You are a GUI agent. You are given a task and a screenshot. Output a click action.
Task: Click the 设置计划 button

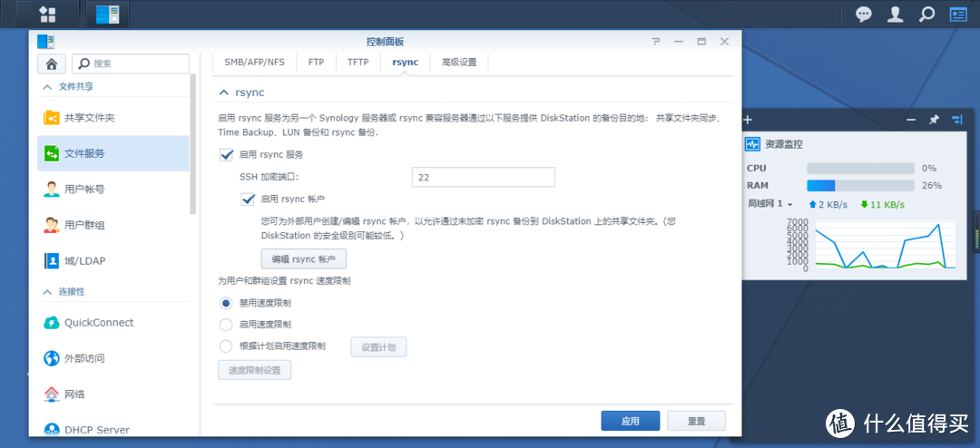378,347
